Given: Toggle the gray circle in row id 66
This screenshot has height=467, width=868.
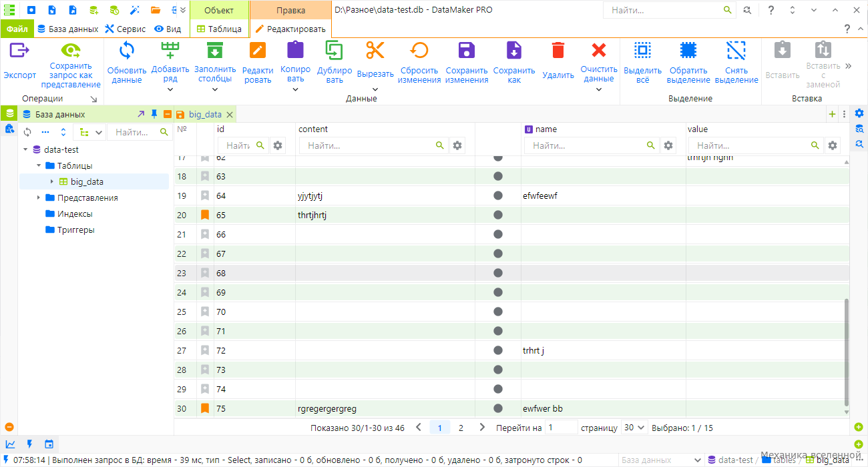Looking at the screenshot, I should pos(497,234).
